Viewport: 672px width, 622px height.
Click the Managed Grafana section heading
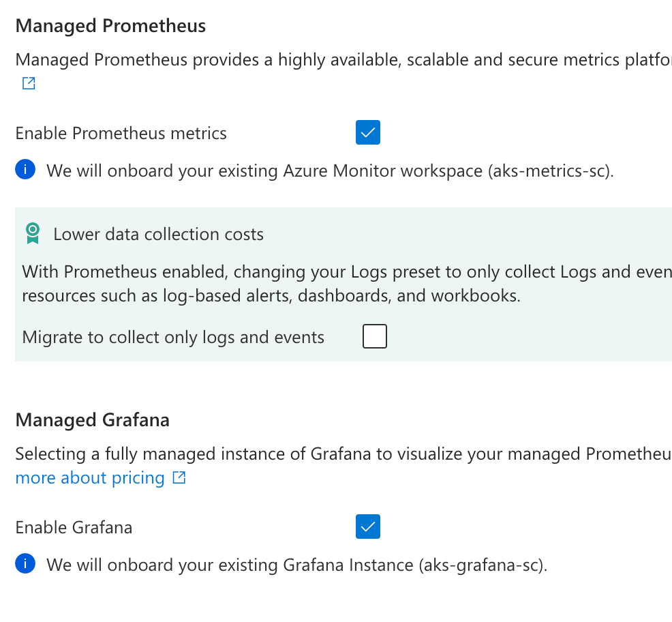click(92, 419)
